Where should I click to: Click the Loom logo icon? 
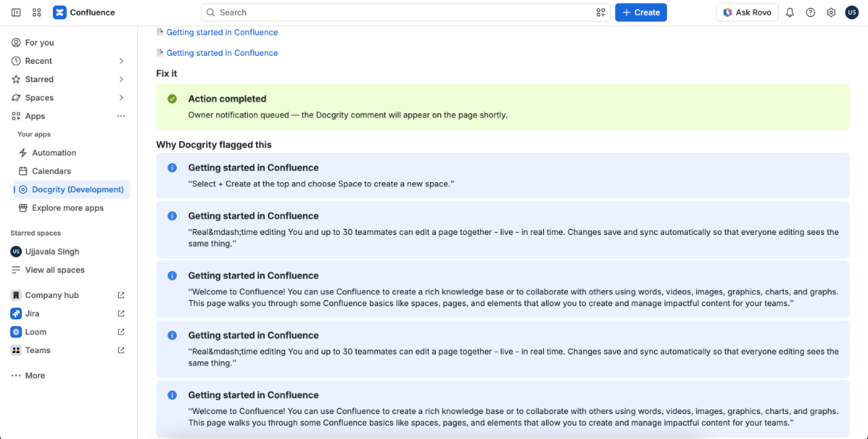(x=16, y=332)
